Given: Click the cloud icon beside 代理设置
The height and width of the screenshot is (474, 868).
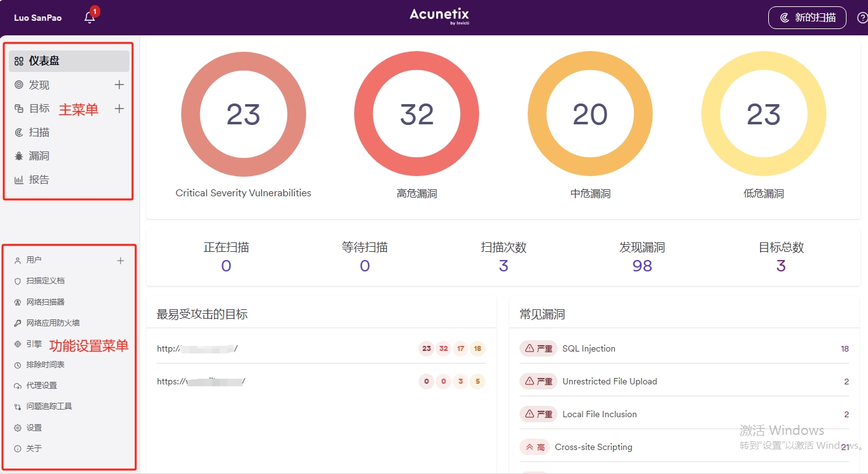Looking at the screenshot, I should pyautogui.click(x=18, y=386).
